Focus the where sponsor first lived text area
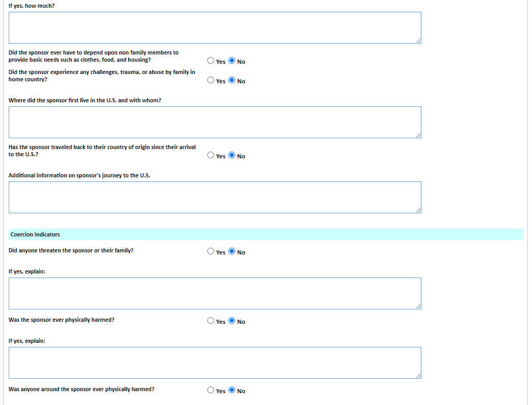This screenshot has height=405, width=532. (215, 122)
